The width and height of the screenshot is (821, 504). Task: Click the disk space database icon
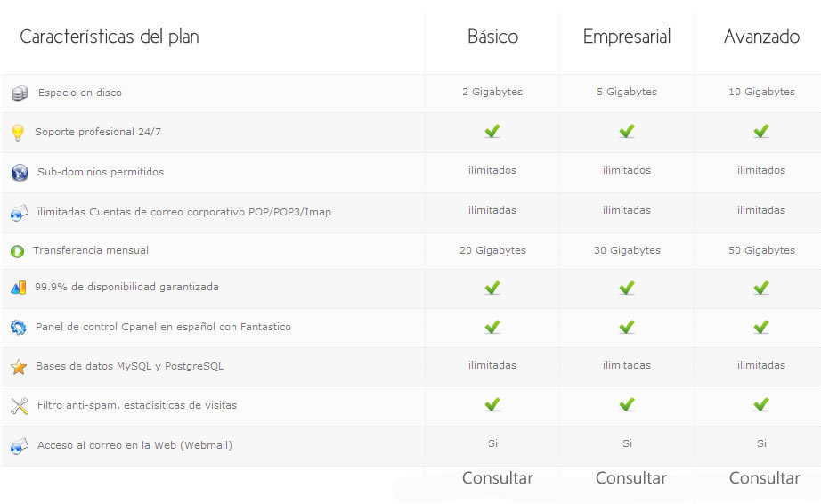pos(20,93)
